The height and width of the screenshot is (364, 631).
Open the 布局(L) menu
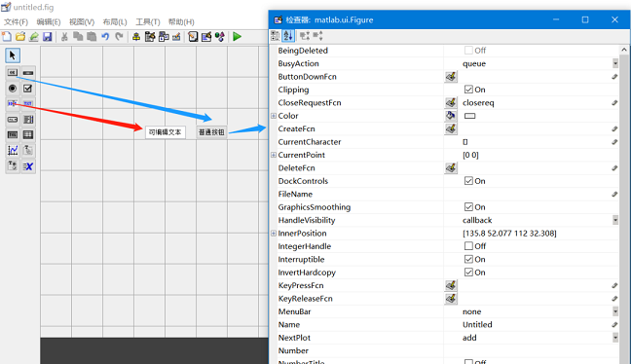click(115, 21)
